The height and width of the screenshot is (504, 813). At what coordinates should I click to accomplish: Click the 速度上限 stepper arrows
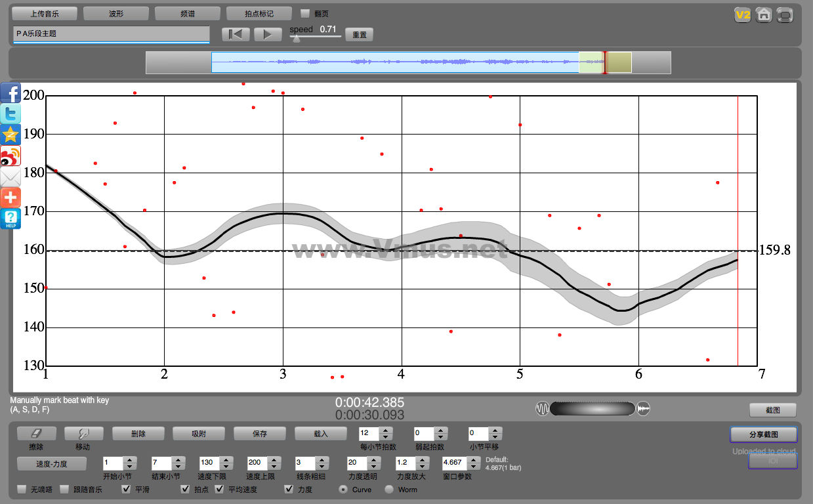tap(274, 463)
